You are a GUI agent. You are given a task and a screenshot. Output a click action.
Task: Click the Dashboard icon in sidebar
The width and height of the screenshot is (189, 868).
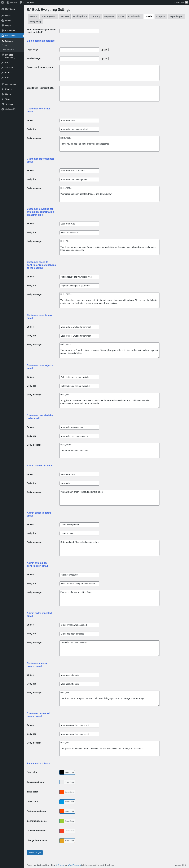[3, 9]
